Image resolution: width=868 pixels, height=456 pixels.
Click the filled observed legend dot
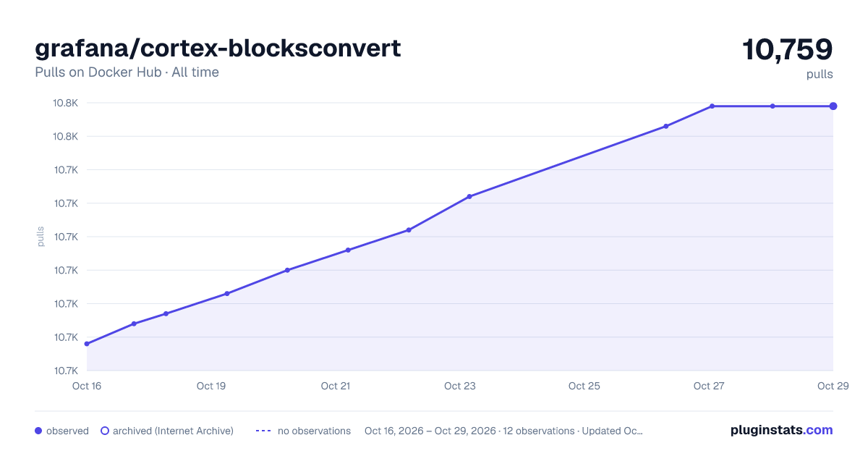[38, 431]
